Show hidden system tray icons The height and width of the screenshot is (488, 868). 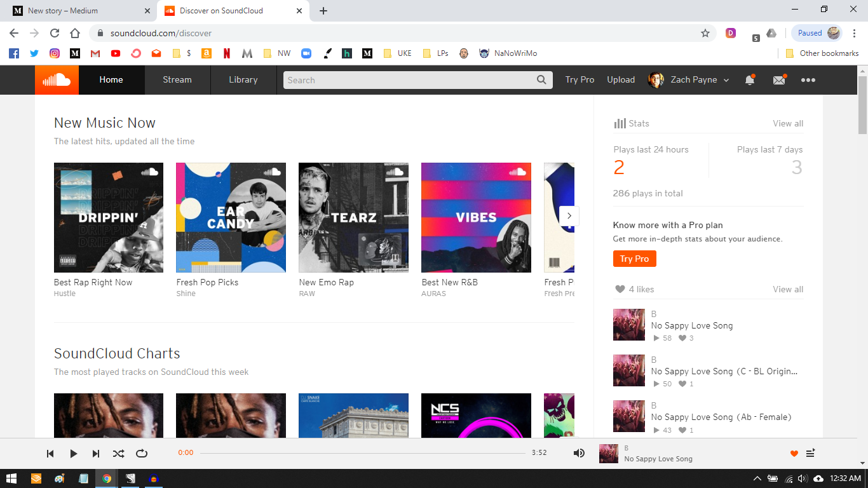(x=757, y=478)
